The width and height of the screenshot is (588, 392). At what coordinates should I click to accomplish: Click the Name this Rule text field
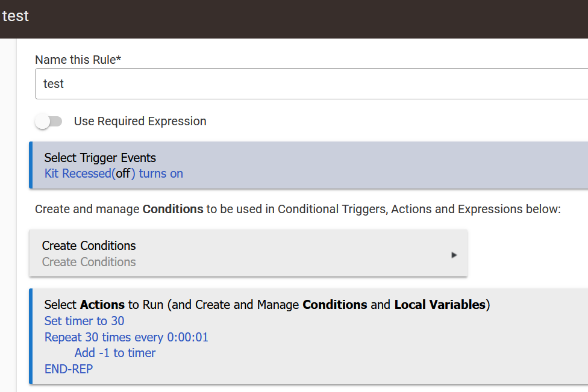click(311, 84)
